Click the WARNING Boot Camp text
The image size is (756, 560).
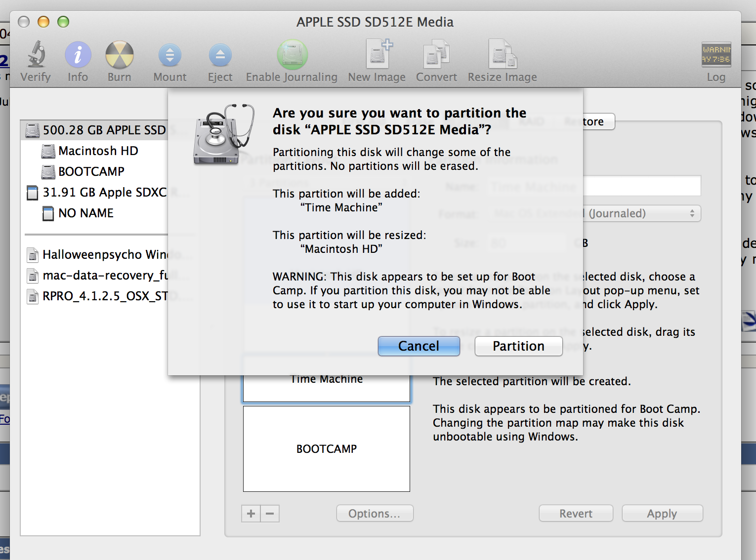[x=411, y=290]
